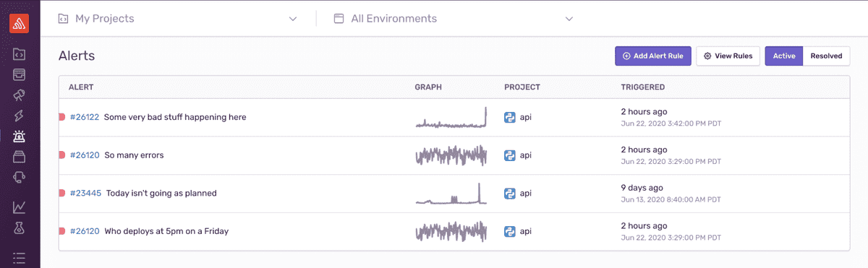Viewport: 868px width, 268px height.
Task: Open graph thumbnail for 'So many errors'
Action: click(x=451, y=155)
